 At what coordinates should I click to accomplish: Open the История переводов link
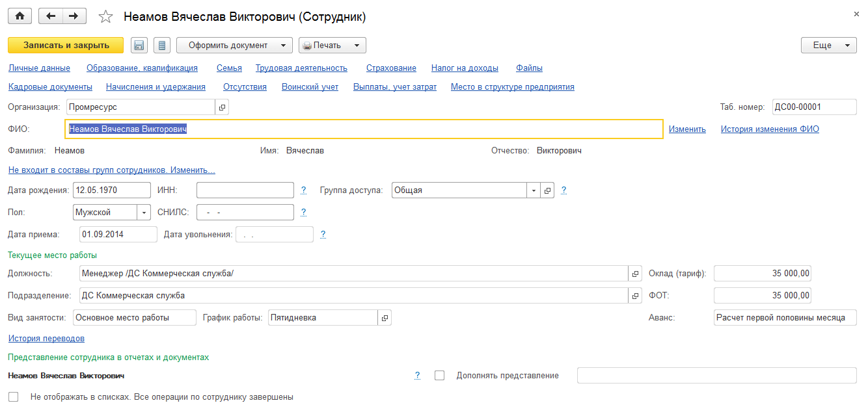(x=46, y=339)
